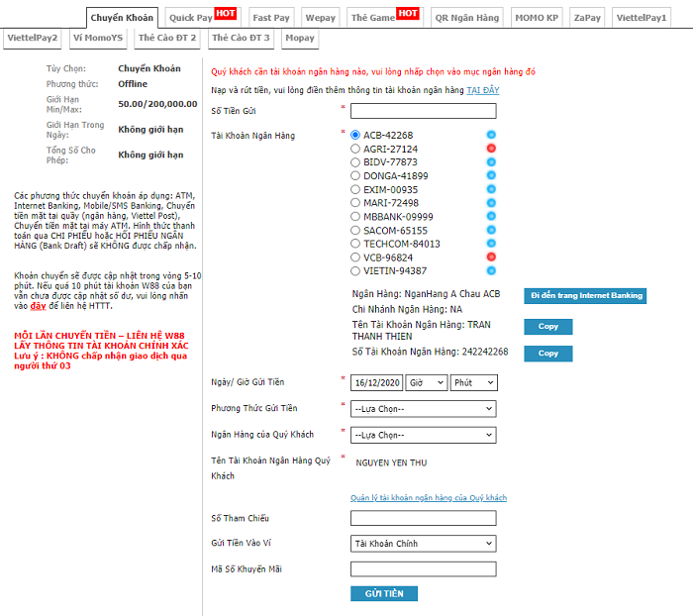Click the blue status icon beside VIETIN-94387
Viewport: 693px width, 616px height.
pyautogui.click(x=491, y=270)
